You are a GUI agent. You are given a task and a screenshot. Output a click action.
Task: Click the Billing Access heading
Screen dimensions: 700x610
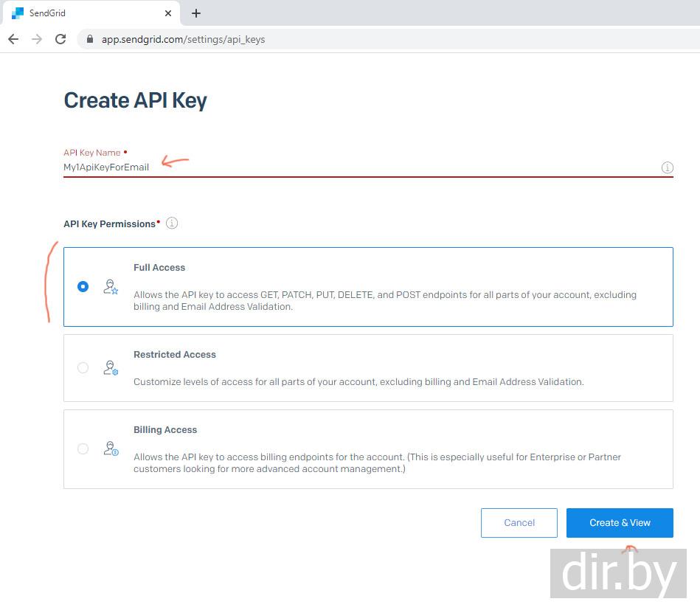coord(165,429)
